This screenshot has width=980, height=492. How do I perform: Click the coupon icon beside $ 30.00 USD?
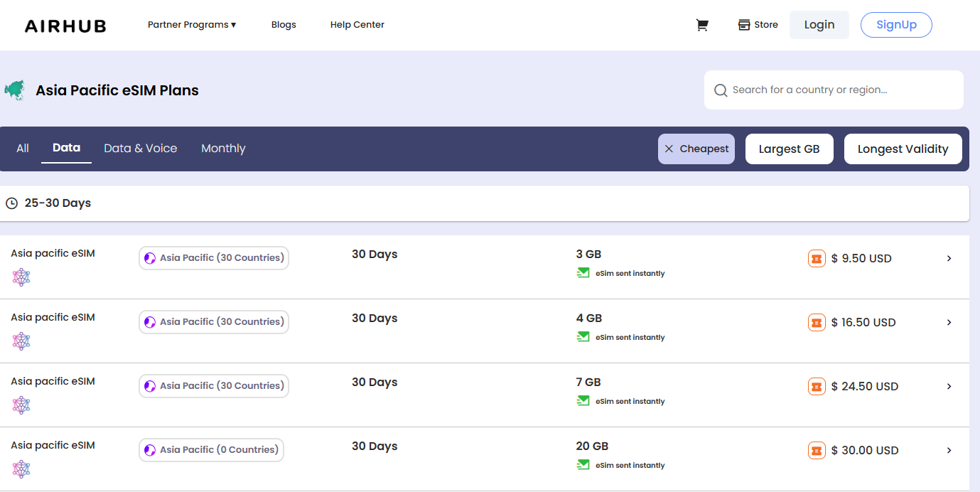point(817,450)
